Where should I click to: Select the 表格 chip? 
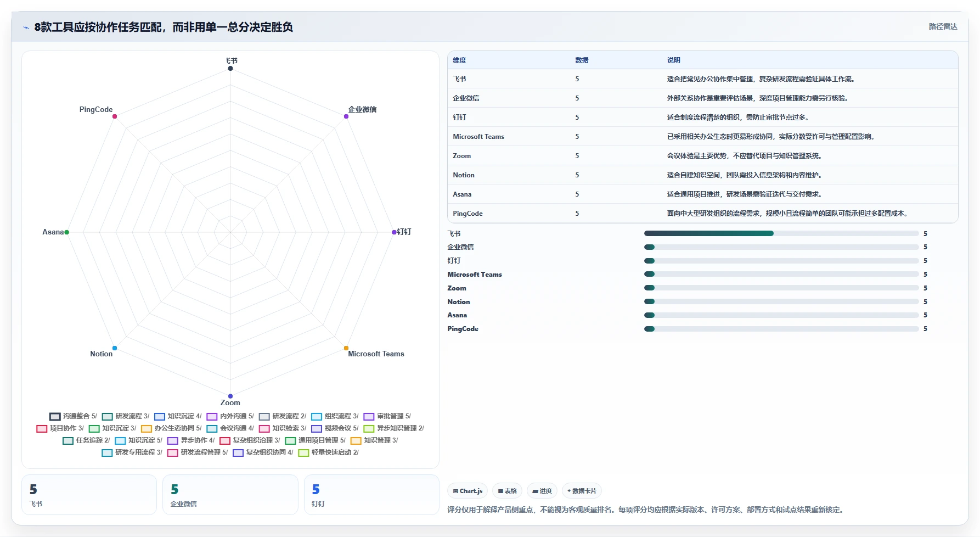point(507,491)
